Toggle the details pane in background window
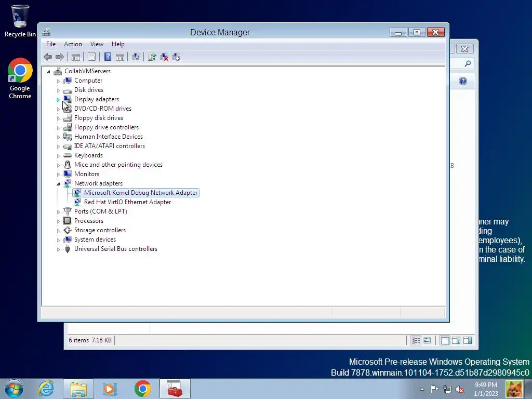Screen dimensions: 532x399 456,340
